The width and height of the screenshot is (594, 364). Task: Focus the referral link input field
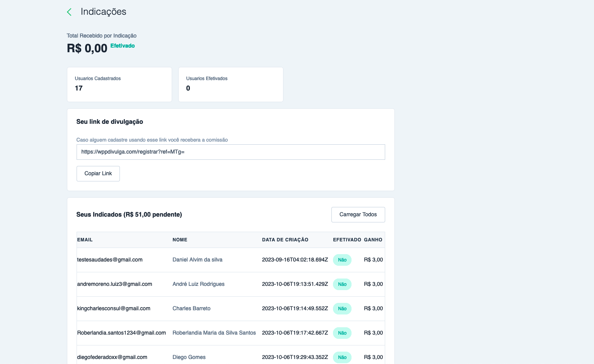point(230,152)
